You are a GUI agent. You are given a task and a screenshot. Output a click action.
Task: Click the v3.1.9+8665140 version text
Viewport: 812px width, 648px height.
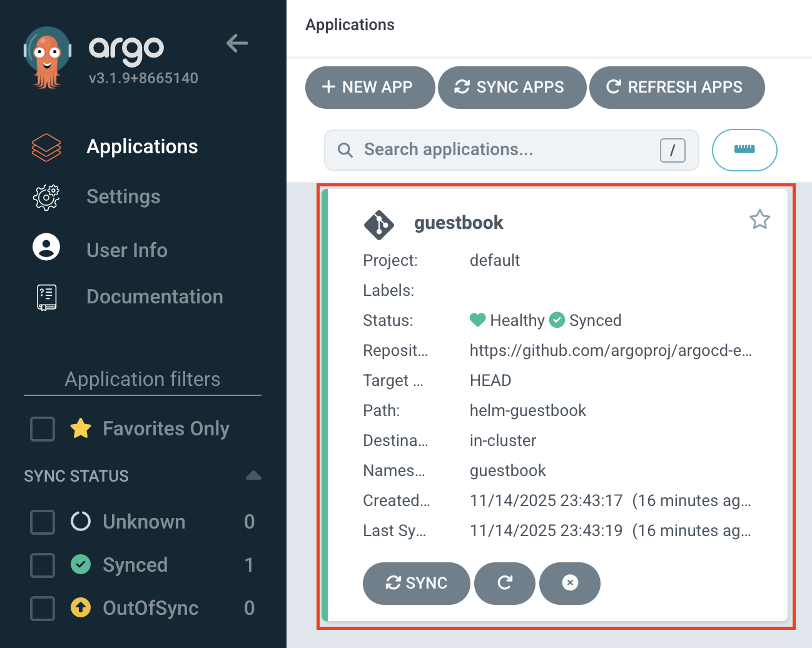[143, 78]
